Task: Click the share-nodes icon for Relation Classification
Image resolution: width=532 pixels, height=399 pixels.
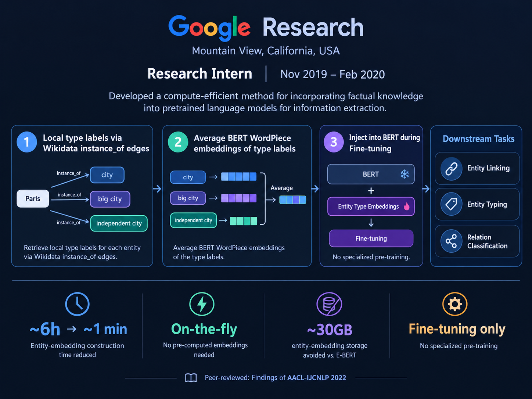Action: [x=451, y=241]
